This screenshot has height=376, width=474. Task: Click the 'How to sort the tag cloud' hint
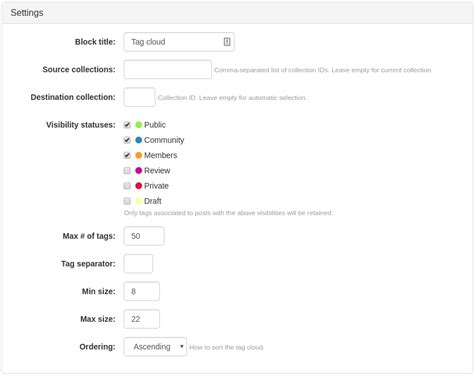click(226, 347)
